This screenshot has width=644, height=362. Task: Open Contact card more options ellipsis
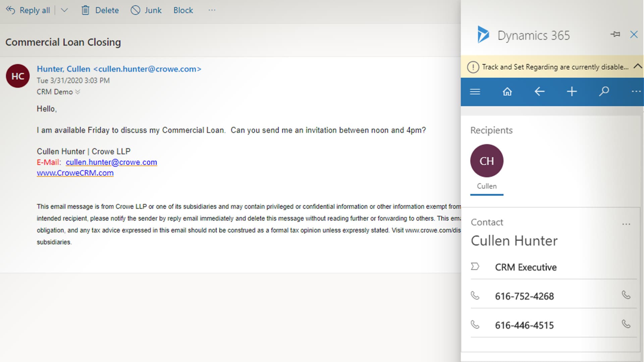(626, 224)
